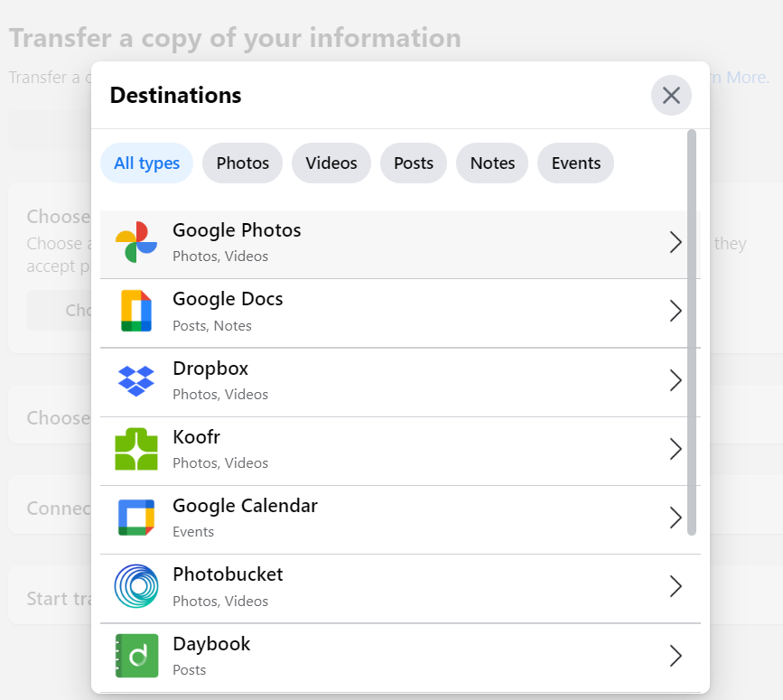Open Google Photos via its chevron
The image size is (783, 700).
pyautogui.click(x=676, y=243)
